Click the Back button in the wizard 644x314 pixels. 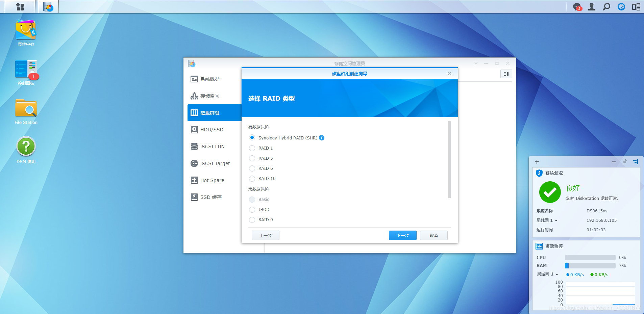click(x=265, y=235)
